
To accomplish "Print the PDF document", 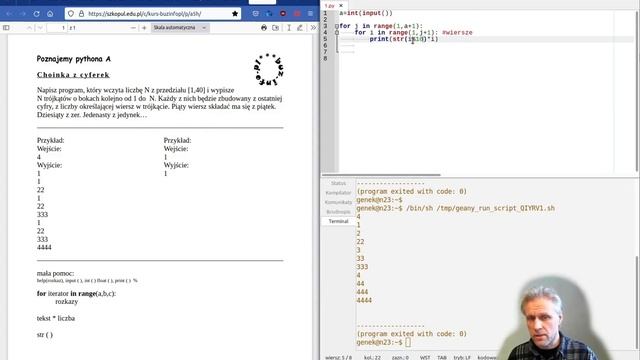I will pos(264,28).
